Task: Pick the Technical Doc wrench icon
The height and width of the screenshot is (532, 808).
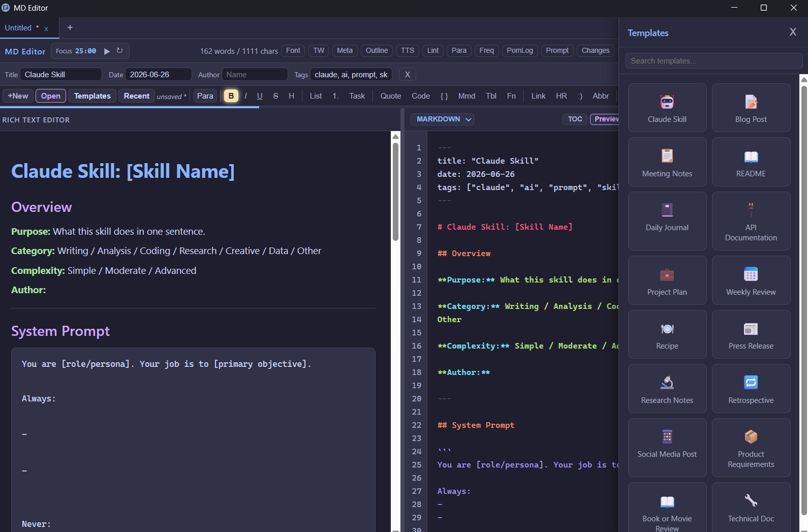Action: click(751, 502)
